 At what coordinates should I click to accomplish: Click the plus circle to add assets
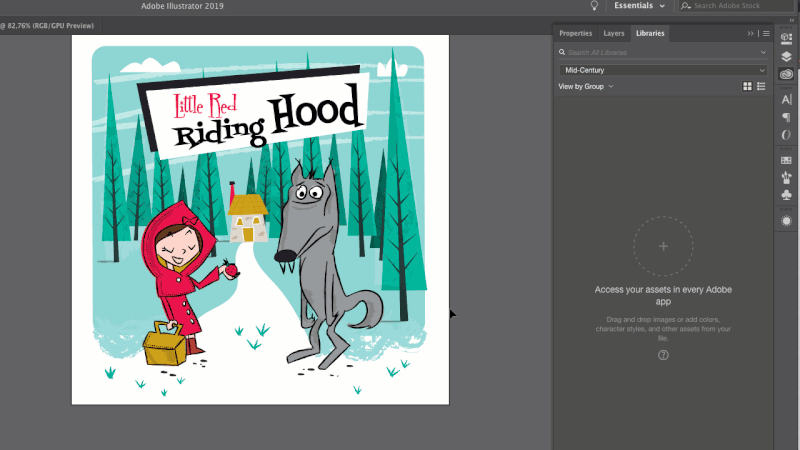663,246
